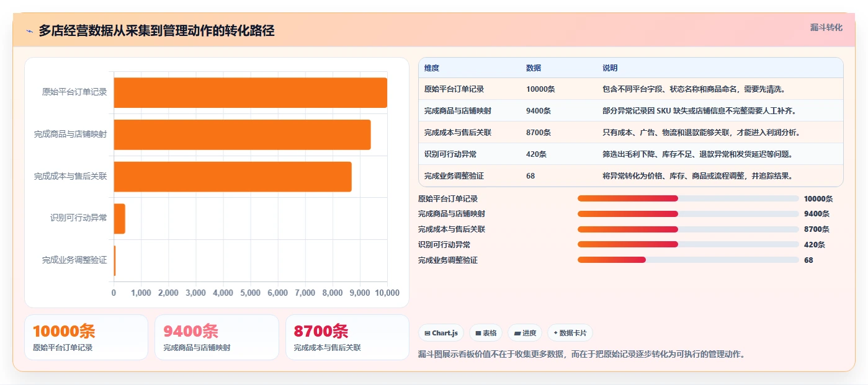The width and height of the screenshot is (868, 385).
Task: Click the 漏斗转化 label in header
Action: [x=826, y=27]
